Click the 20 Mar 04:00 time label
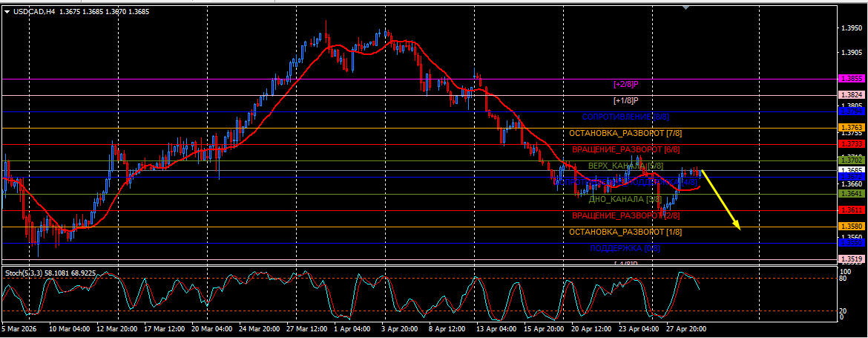Viewport: 868px width, 338px height. [x=213, y=328]
